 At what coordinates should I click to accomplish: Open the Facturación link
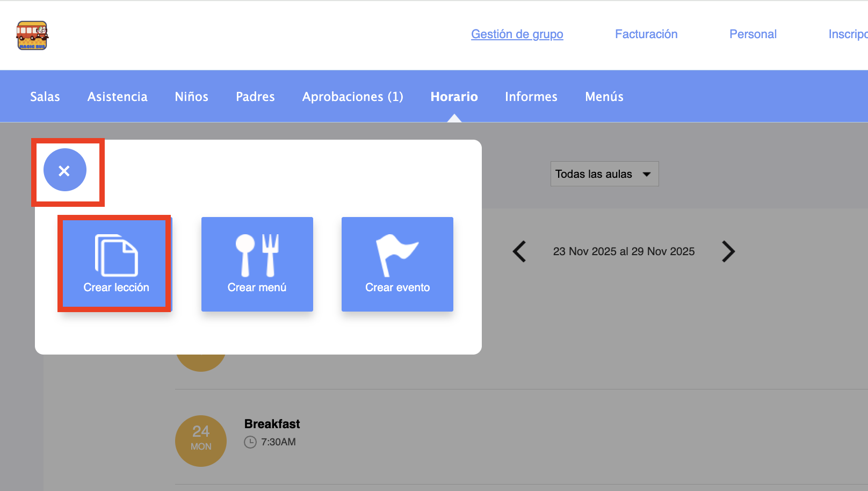tap(646, 34)
